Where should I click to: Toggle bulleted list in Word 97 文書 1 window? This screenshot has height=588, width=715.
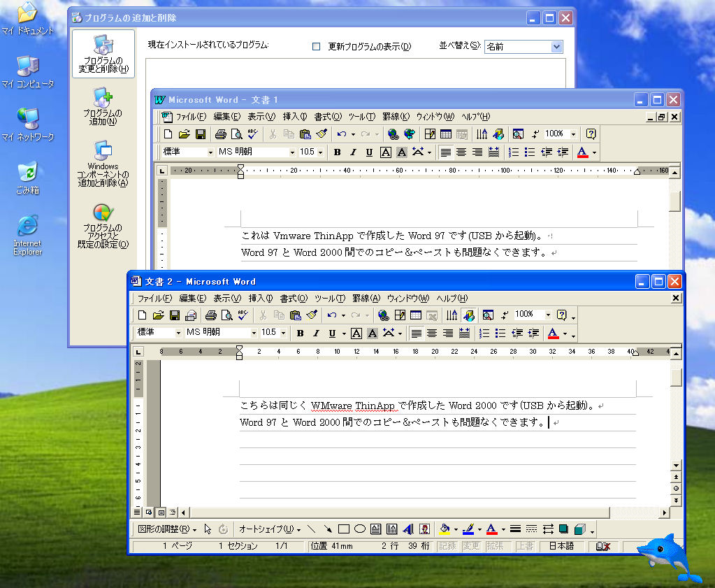tap(529, 152)
